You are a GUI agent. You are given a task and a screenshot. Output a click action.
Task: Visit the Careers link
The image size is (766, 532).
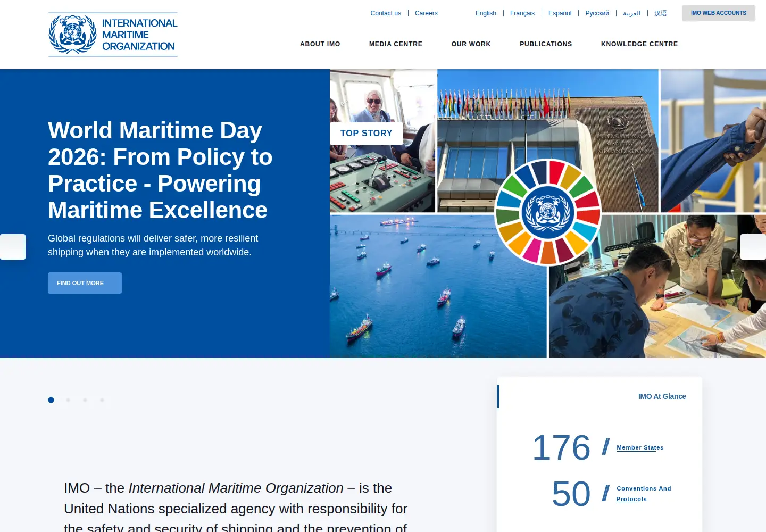coord(426,13)
